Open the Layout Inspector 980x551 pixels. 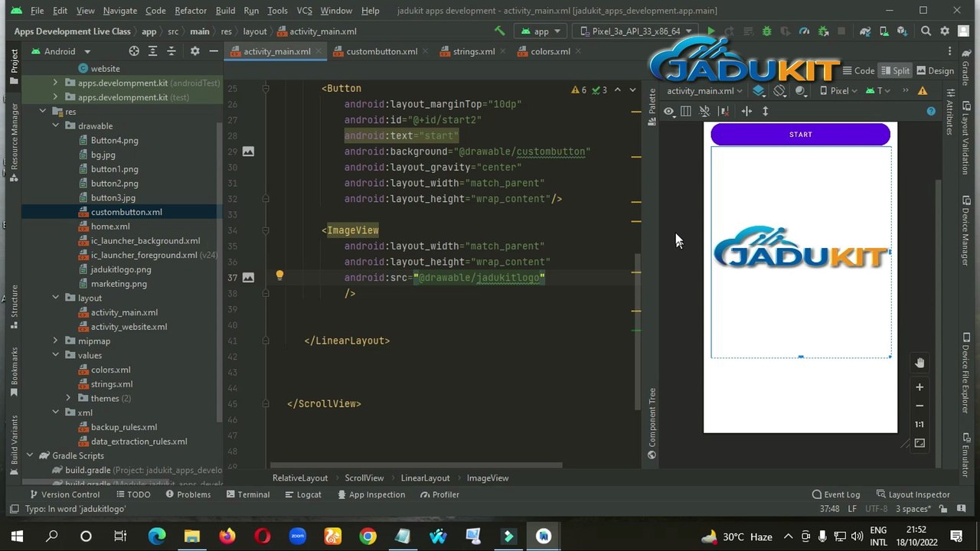click(913, 494)
